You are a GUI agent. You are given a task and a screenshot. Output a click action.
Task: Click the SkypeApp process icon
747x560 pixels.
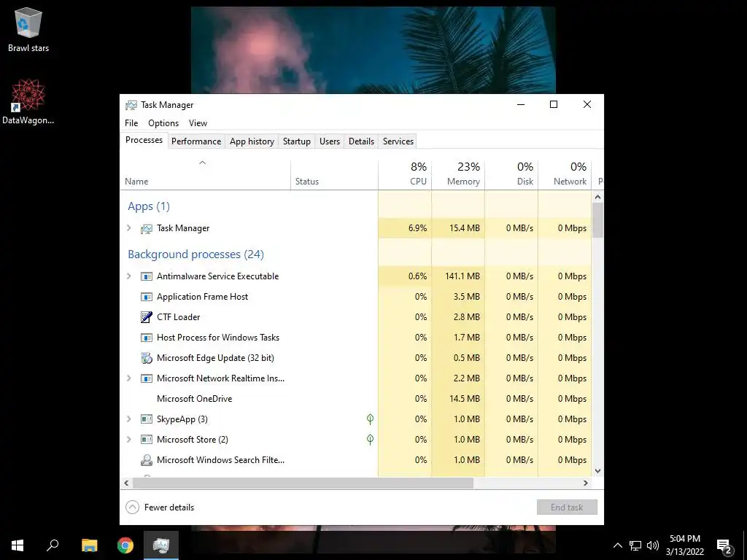tap(146, 419)
